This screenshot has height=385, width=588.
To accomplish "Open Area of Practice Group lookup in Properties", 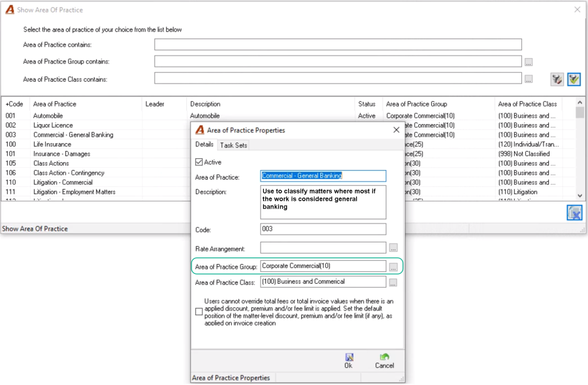I will [x=393, y=267].
